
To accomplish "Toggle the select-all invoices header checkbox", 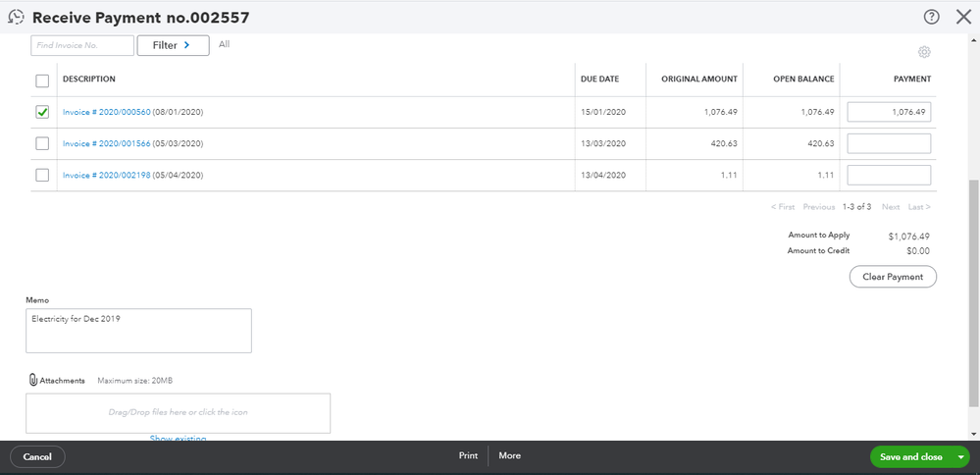I will click(42, 80).
